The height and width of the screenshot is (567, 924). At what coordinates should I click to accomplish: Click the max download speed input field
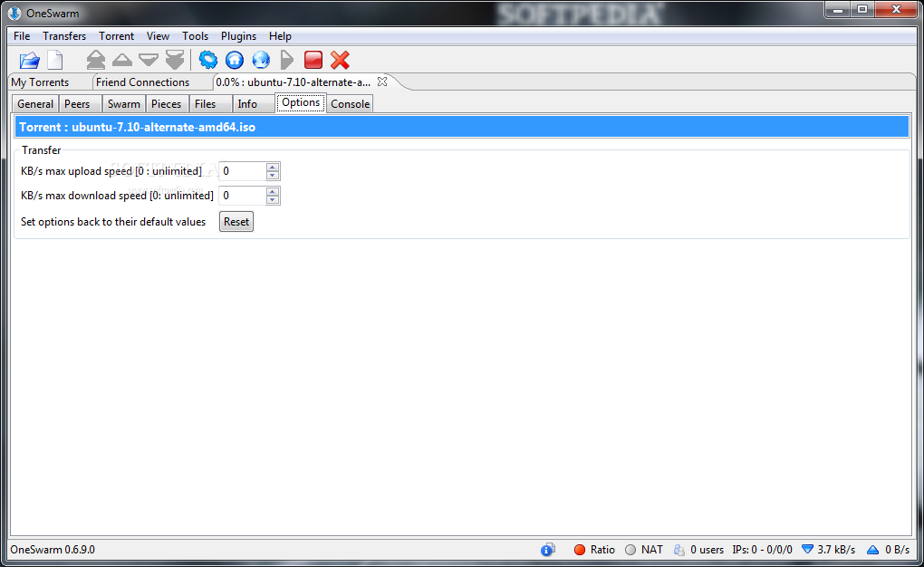click(242, 195)
